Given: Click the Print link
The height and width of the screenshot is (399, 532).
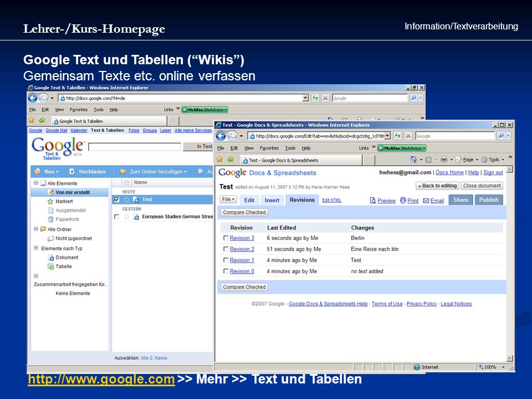Looking at the screenshot, I should [413, 201].
